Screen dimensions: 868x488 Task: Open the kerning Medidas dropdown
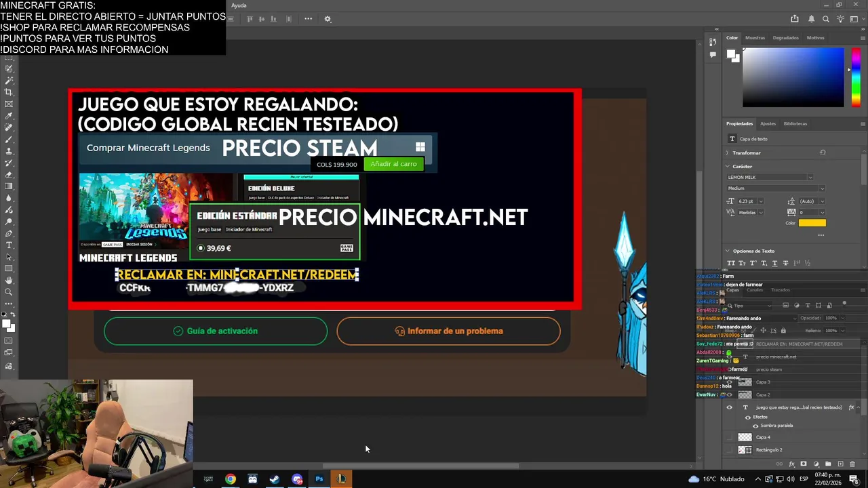pyautogui.click(x=761, y=212)
